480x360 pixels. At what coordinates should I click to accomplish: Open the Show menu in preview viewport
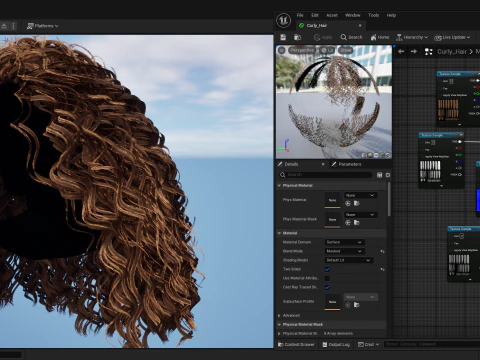[x=345, y=50]
